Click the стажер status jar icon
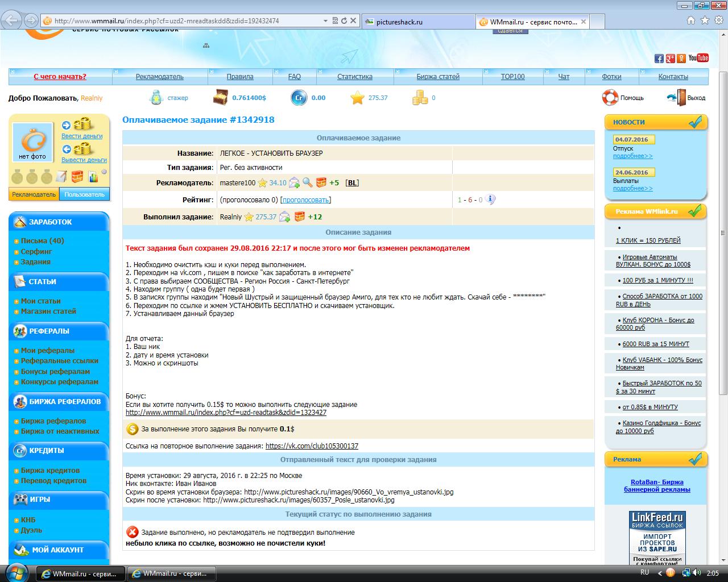 (x=156, y=98)
